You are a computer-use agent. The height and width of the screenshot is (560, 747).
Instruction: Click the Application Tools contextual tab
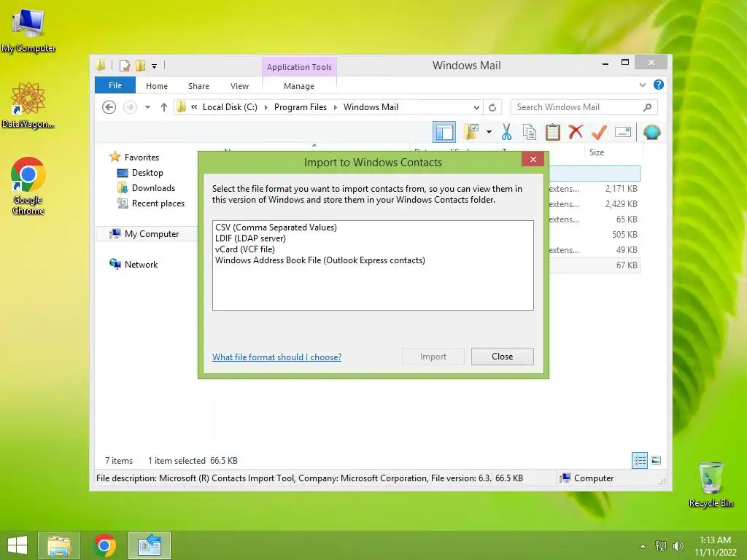[299, 67]
